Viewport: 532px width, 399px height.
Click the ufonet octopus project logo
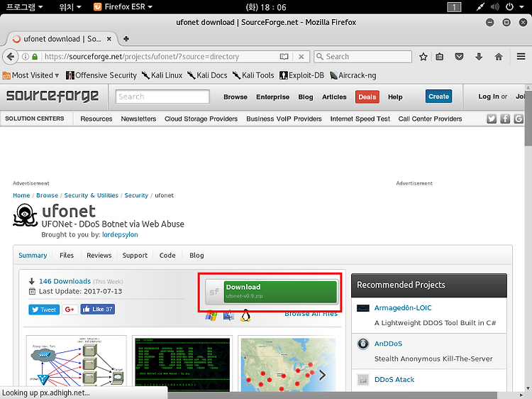point(25,215)
